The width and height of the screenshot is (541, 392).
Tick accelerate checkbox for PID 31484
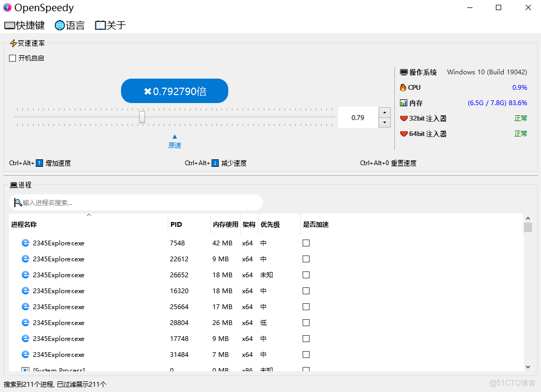306,354
